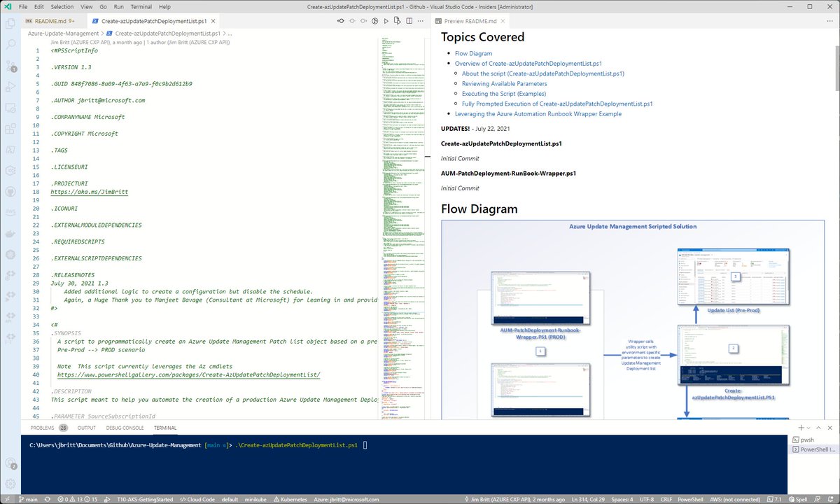Open the Terminal menu

click(141, 6)
